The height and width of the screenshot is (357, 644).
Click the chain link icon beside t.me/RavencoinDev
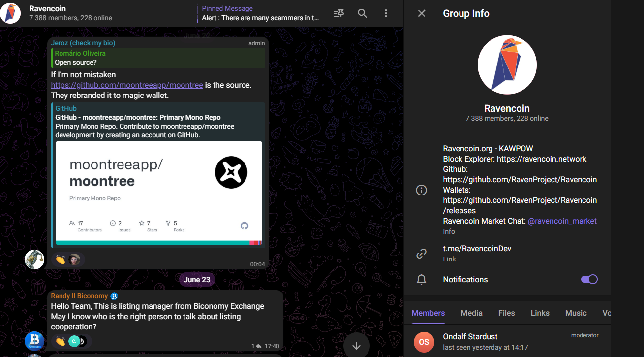click(422, 254)
